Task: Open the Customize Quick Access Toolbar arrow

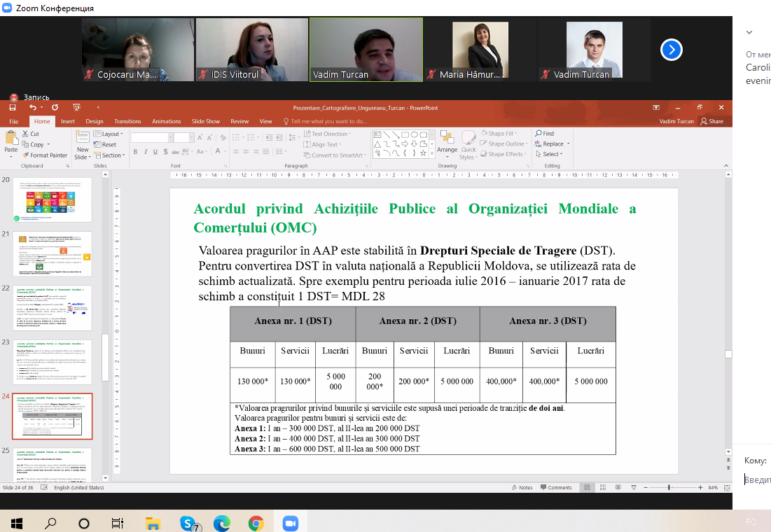Action: [98, 108]
